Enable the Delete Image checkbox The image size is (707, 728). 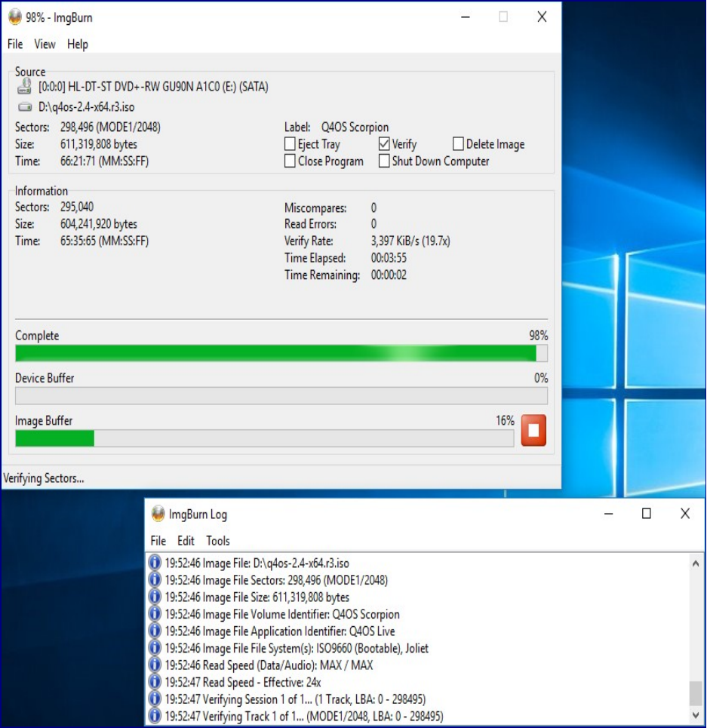click(458, 144)
